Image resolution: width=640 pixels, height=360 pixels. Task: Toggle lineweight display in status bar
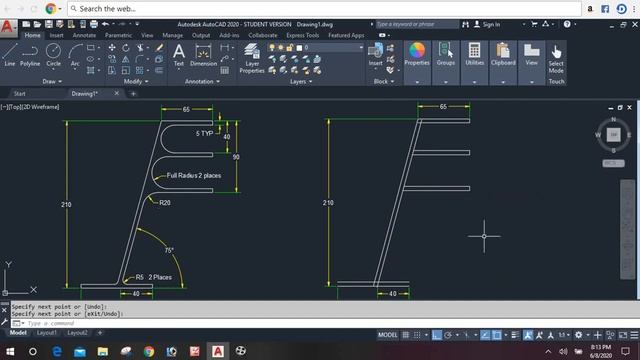click(x=515, y=335)
